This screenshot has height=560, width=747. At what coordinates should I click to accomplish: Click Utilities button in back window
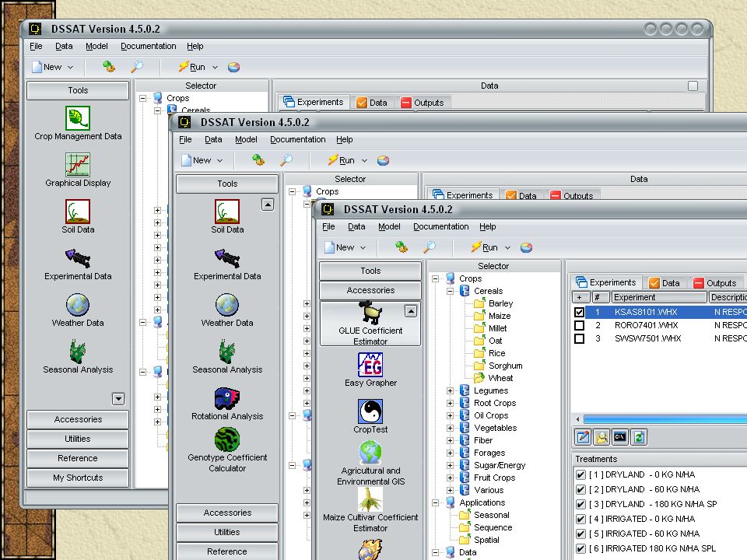tap(78, 439)
